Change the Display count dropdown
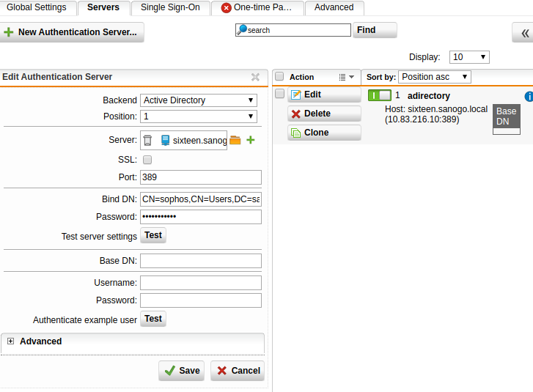The width and height of the screenshot is (533, 392). pyautogui.click(x=469, y=57)
